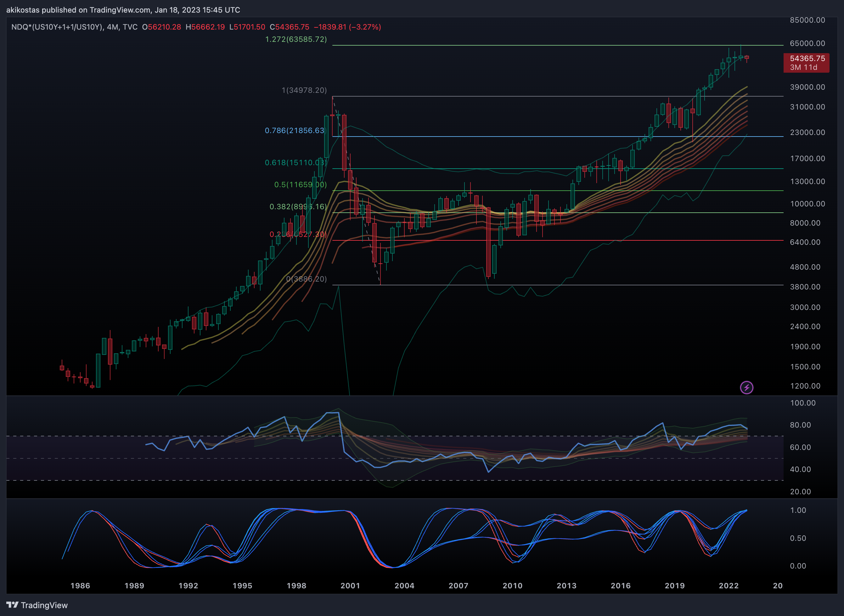Image resolution: width=844 pixels, height=616 pixels.
Task: Click the 1992 year label on time axis
Action: click(188, 585)
